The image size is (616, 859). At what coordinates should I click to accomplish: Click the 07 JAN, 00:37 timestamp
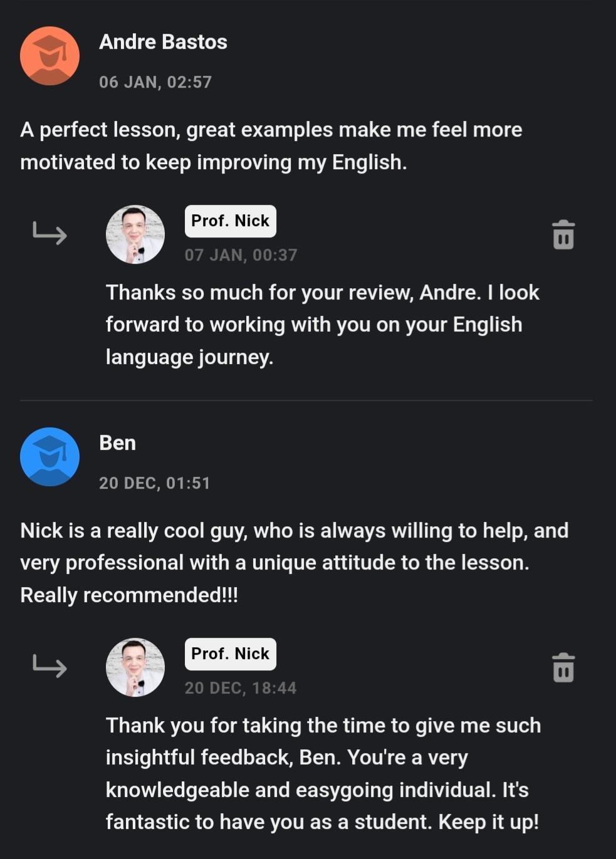[x=241, y=255]
